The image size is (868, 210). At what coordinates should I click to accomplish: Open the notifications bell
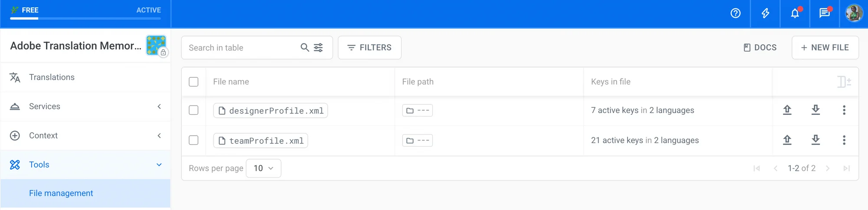tap(795, 13)
